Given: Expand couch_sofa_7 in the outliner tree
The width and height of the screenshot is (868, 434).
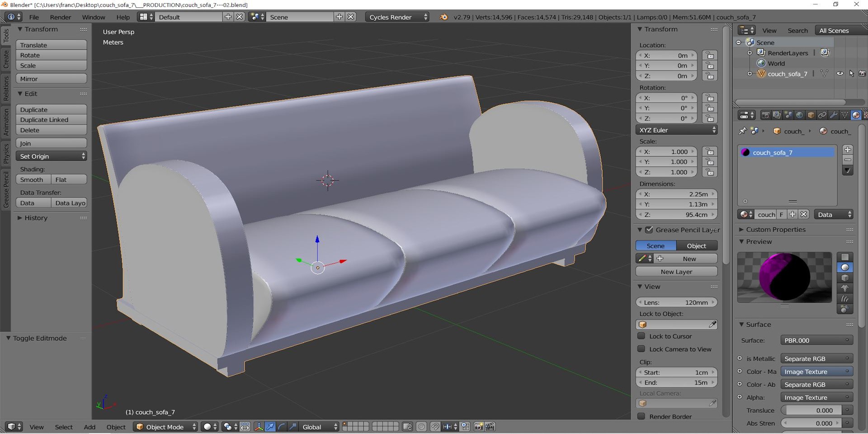Looking at the screenshot, I should (x=750, y=74).
